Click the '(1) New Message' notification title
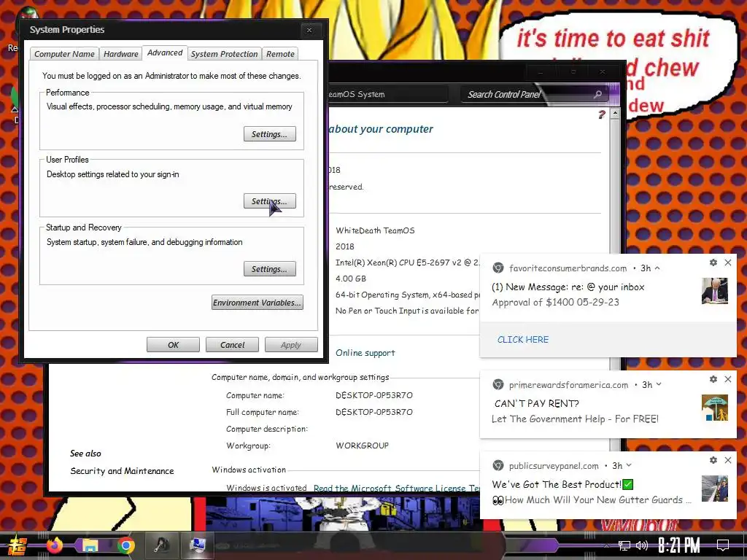Screen dimensions: 747x560 tap(568, 287)
